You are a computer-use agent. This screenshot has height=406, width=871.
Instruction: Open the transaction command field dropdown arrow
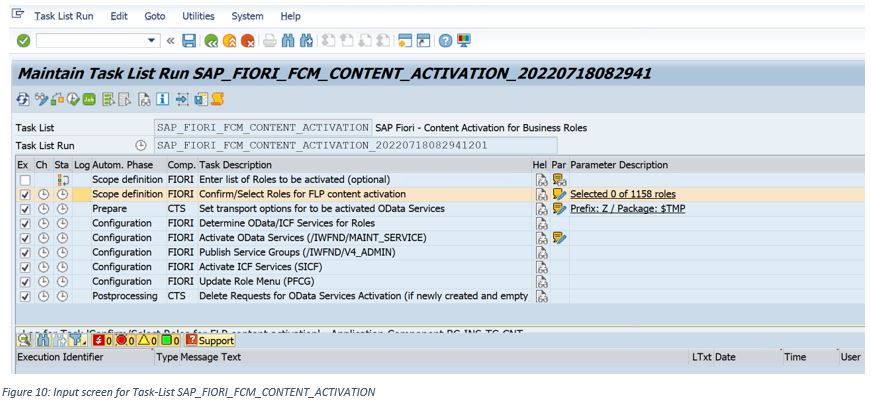[151, 41]
